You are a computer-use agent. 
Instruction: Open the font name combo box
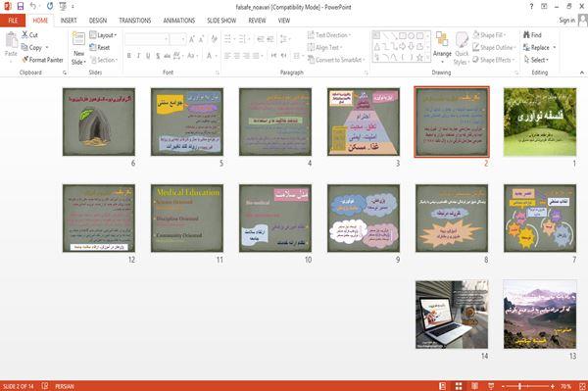tap(147, 39)
